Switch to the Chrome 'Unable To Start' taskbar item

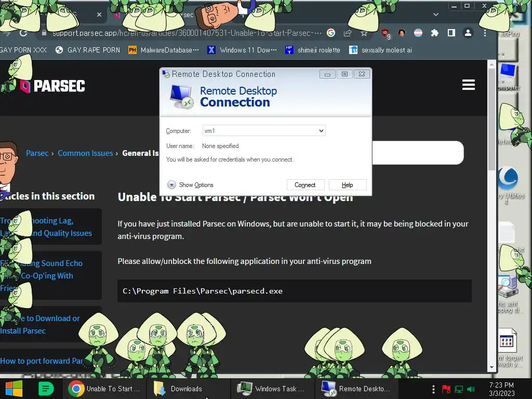(x=104, y=389)
